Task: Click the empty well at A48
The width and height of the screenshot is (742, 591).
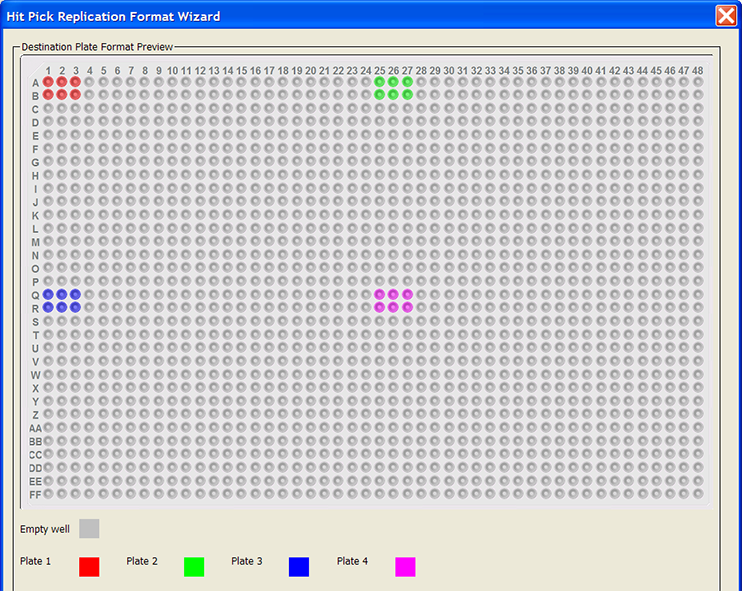Action: (x=698, y=82)
